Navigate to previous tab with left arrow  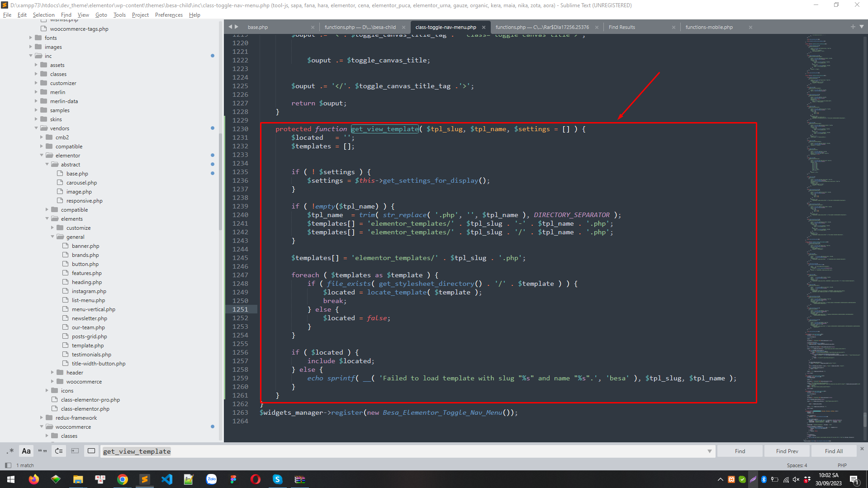click(x=230, y=27)
